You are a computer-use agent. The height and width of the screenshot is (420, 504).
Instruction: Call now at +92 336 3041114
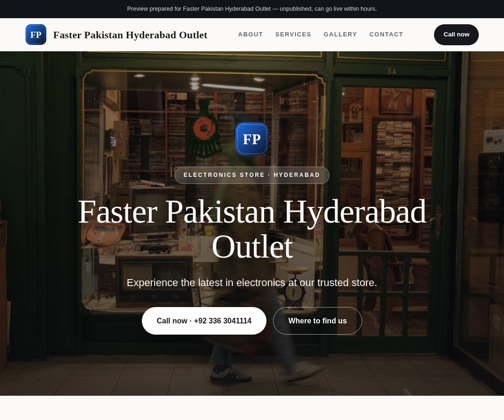(x=204, y=321)
